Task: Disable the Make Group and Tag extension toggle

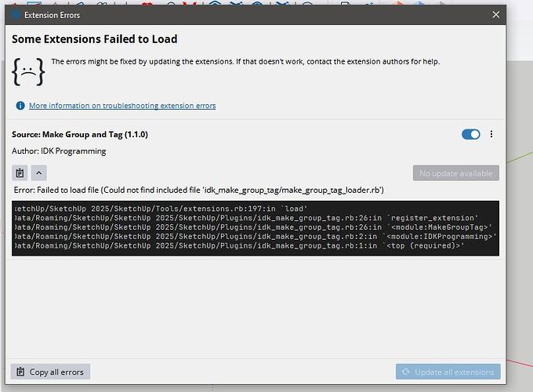Action: [471, 134]
